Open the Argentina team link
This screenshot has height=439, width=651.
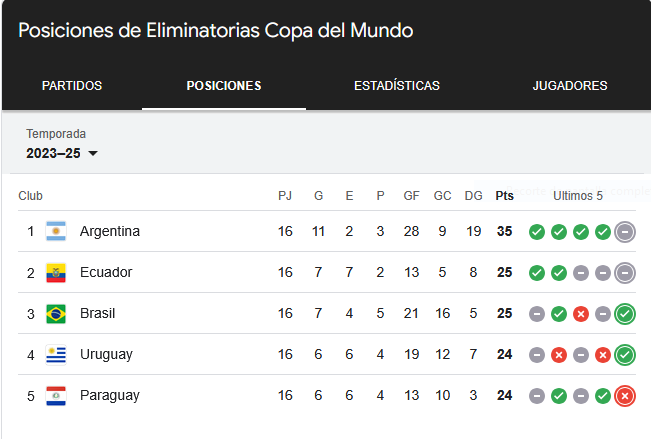pos(110,231)
